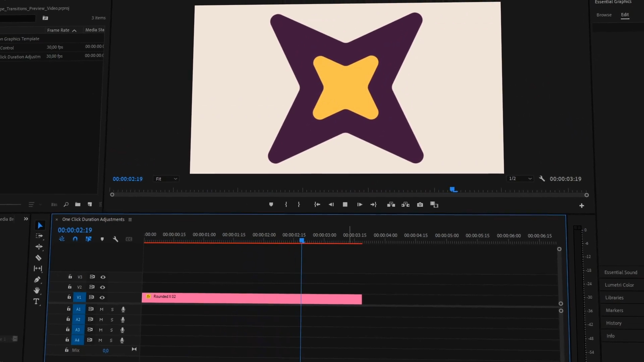Solo audio track A2

pos(112,320)
